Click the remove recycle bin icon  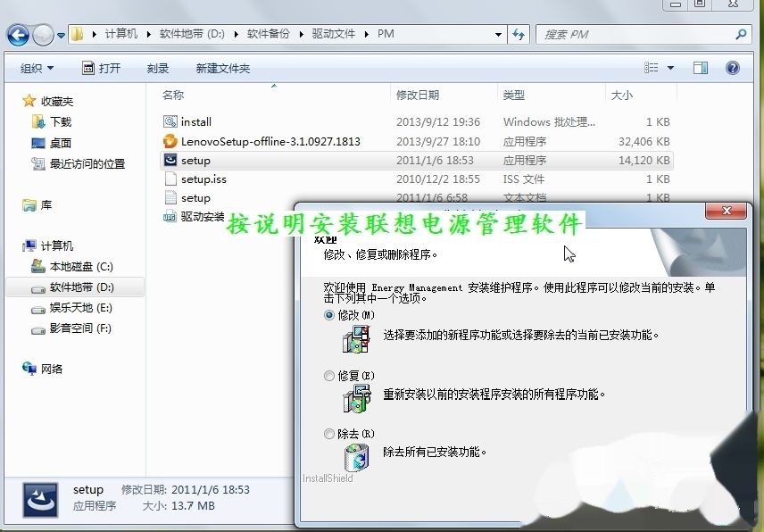coord(357,457)
